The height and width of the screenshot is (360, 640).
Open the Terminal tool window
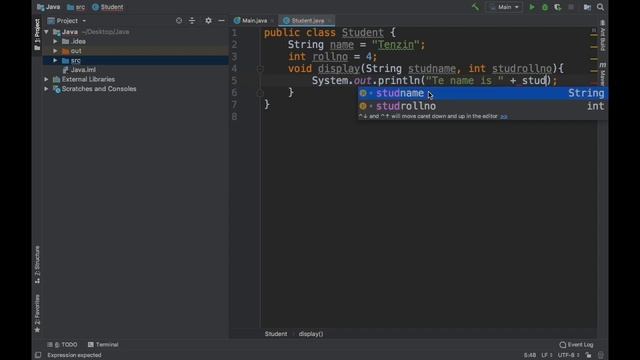[103, 344]
